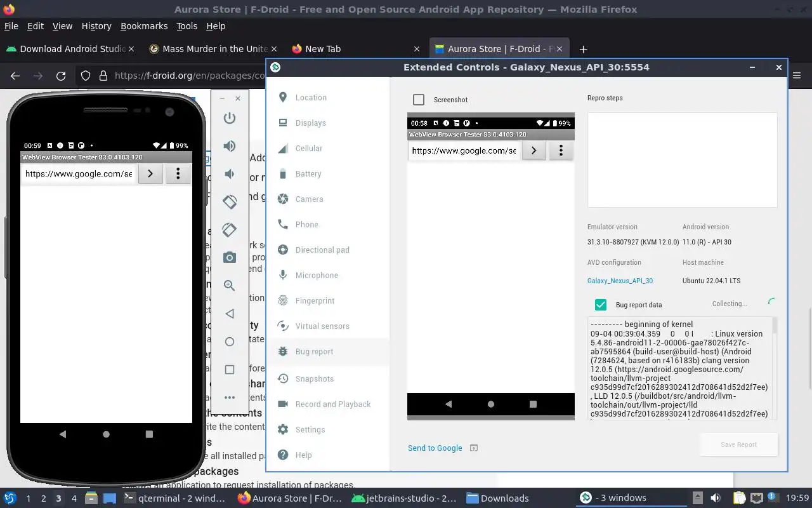Click the Save Report button
This screenshot has height=508, width=812.
738,444
